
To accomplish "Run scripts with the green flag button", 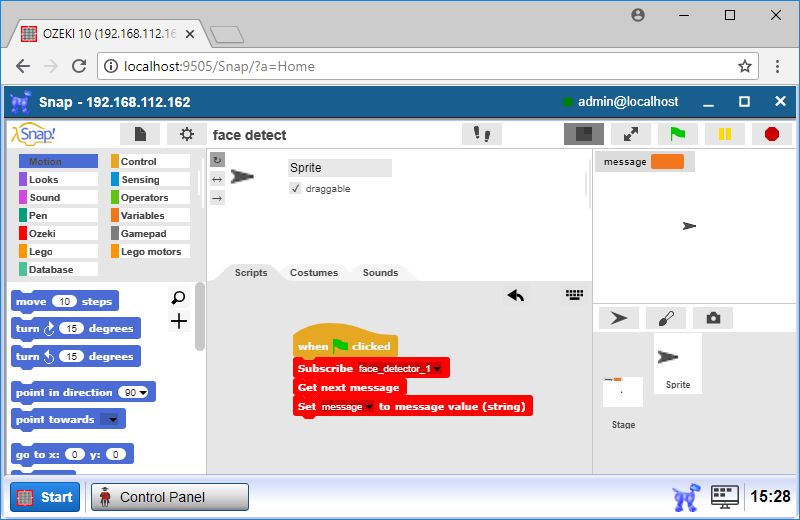I will coord(678,134).
